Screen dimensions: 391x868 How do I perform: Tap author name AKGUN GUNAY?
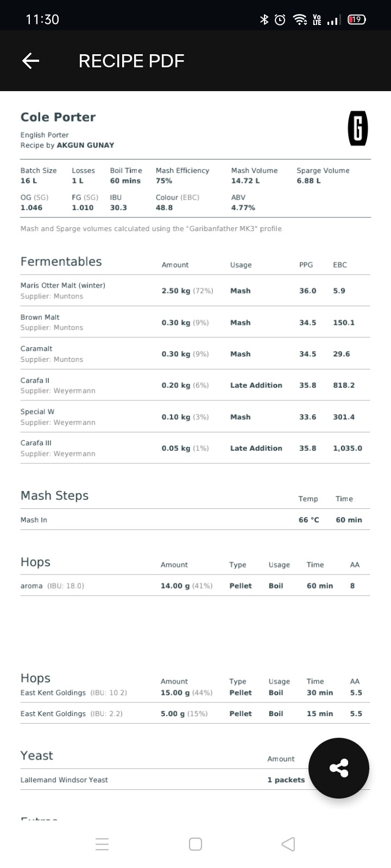[x=85, y=145]
